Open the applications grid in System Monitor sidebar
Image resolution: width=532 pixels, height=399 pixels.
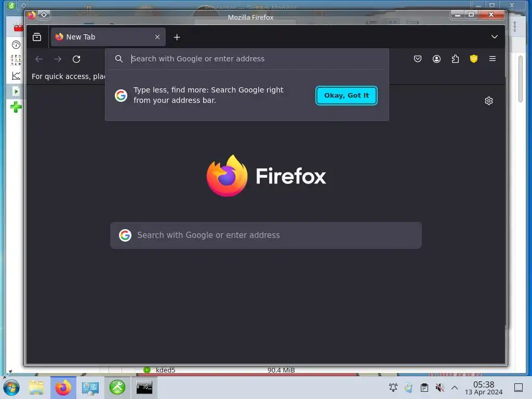coord(16,60)
